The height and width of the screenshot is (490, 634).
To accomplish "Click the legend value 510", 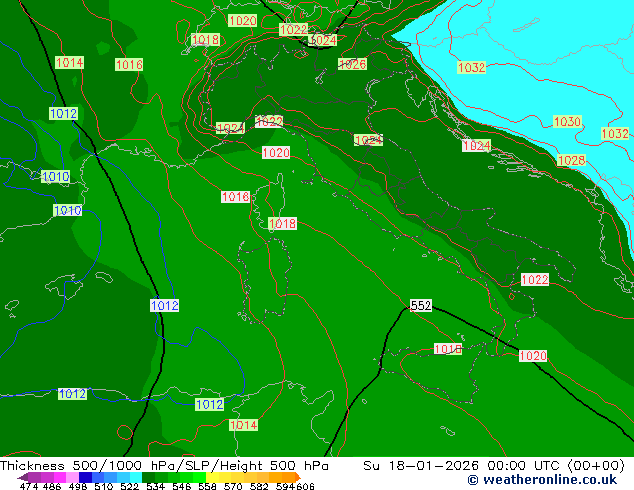I will [x=104, y=486].
